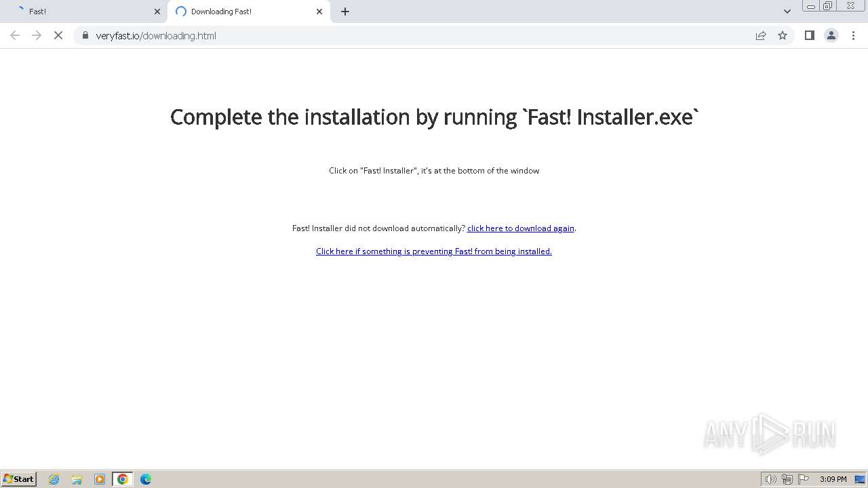868x488 pixels.
Task: Show desktop via tray corner icon
Action: (860, 479)
